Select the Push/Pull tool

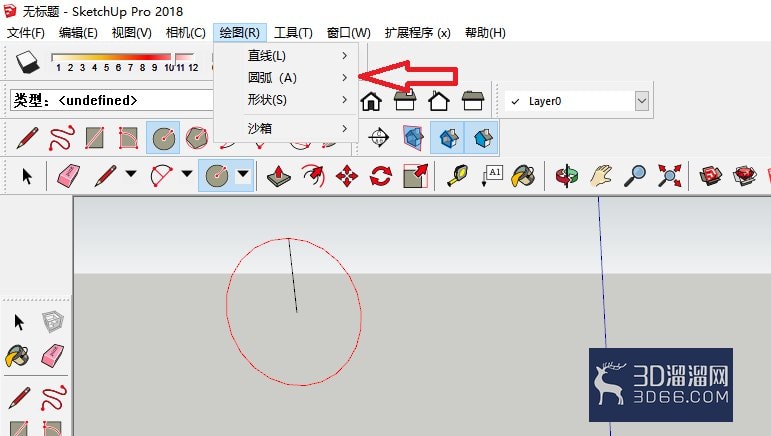tap(279, 175)
